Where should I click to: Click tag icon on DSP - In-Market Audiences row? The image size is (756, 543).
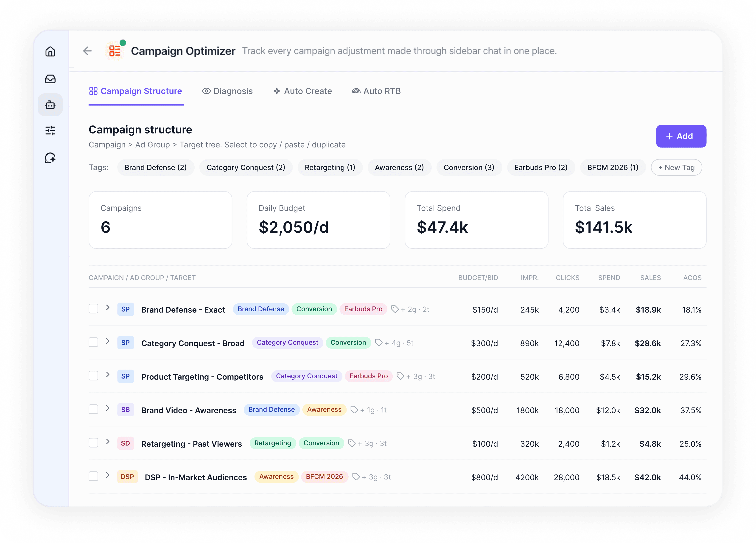tap(356, 477)
